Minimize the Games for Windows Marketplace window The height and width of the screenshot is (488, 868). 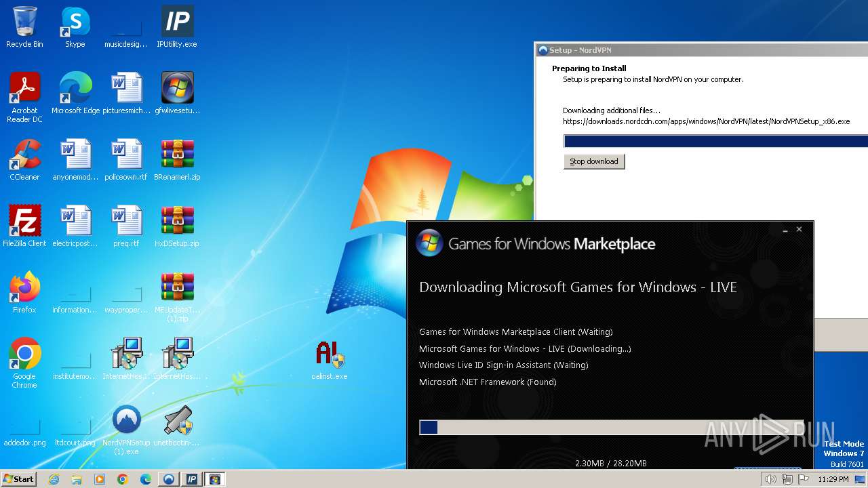[x=785, y=230]
